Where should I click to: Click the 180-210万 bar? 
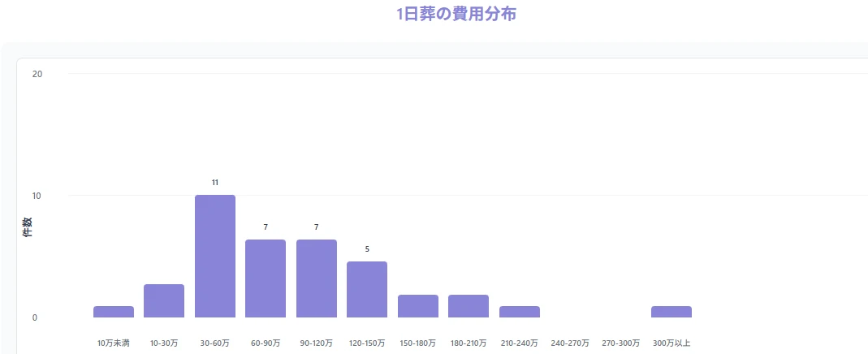(469, 306)
